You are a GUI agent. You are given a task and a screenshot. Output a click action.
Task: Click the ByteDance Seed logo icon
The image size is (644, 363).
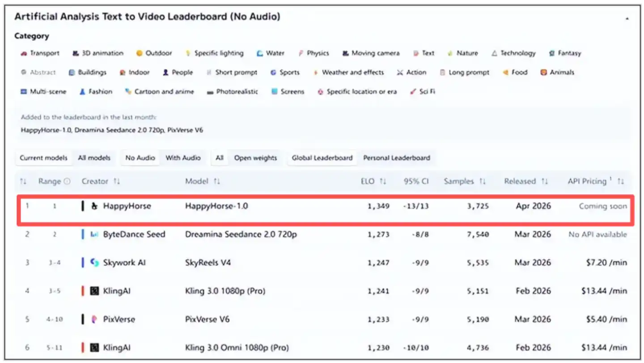(x=94, y=234)
